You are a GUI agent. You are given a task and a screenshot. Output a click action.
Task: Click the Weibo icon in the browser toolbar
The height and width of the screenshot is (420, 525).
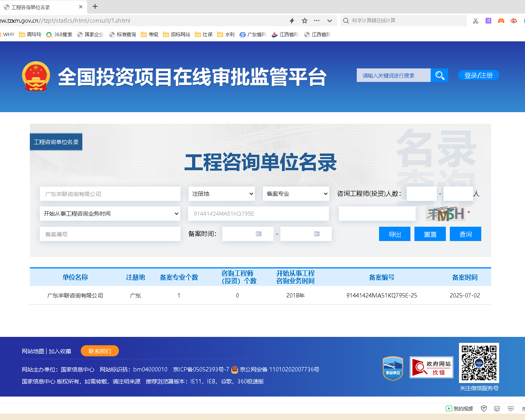(513, 20)
